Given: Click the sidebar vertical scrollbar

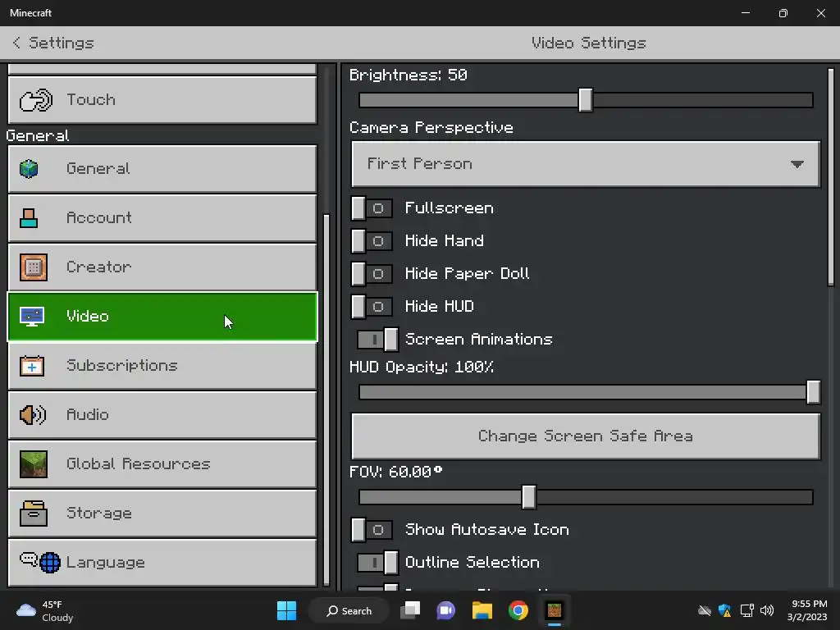Looking at the screenshot, I should (326, 399).
